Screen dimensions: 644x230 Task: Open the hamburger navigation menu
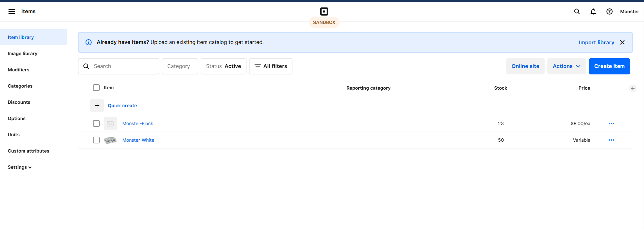12,11
